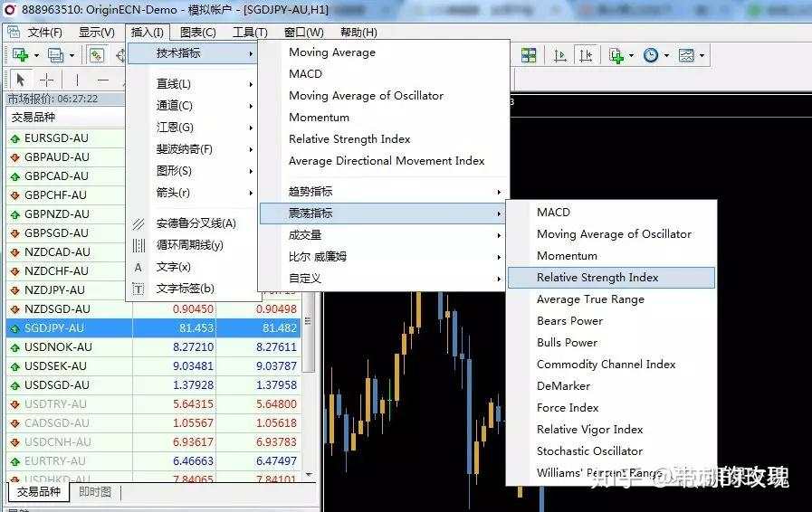Expand the 图形(S) submenu

(x=193, y=171)
